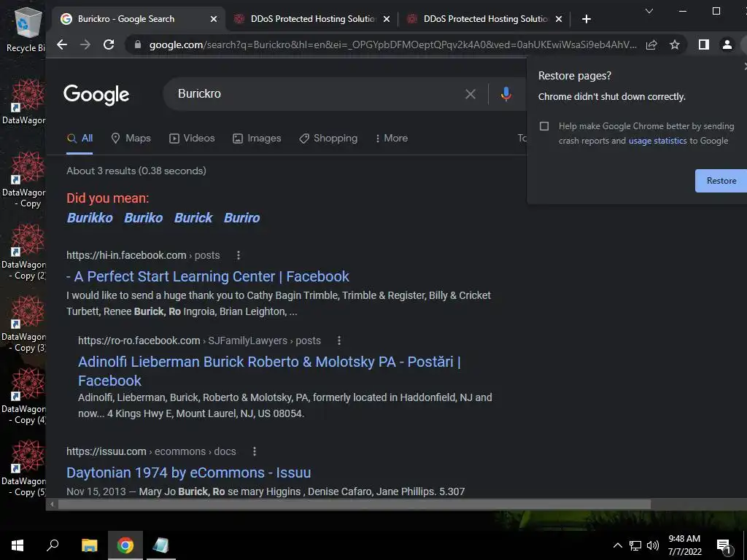This screenshot has width=747, height=560.
Task: Open A Perfect Start Learning Center result
Action: [x=208, y=276]
